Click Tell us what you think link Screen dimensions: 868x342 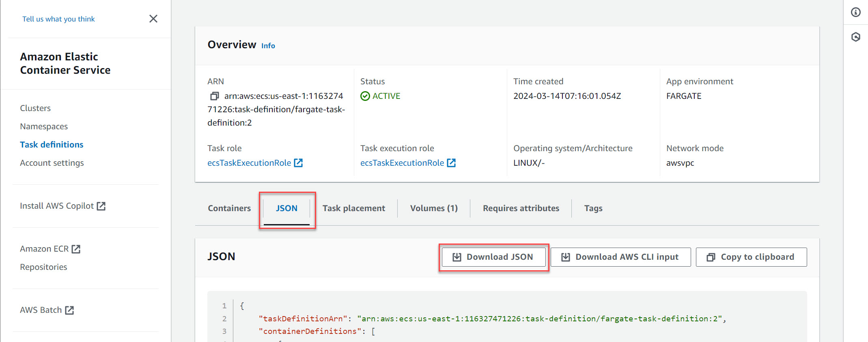(x=58, y=19)
